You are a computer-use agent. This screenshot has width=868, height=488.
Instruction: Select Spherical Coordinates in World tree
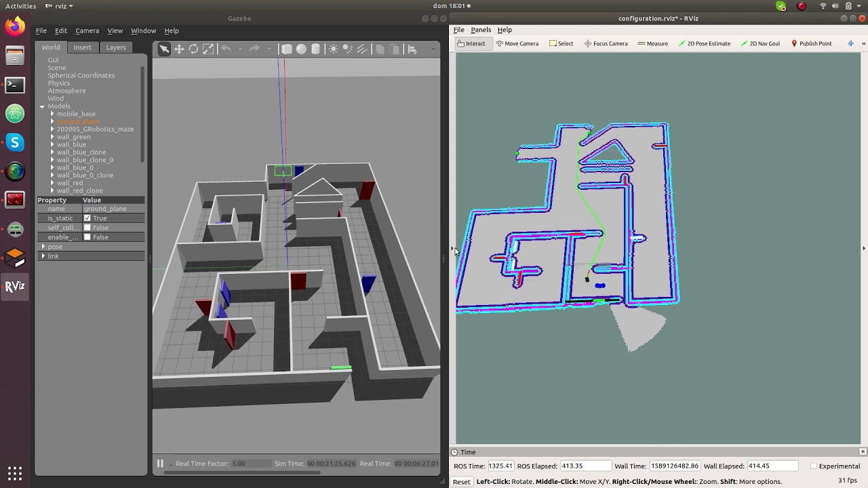point(81,75)
